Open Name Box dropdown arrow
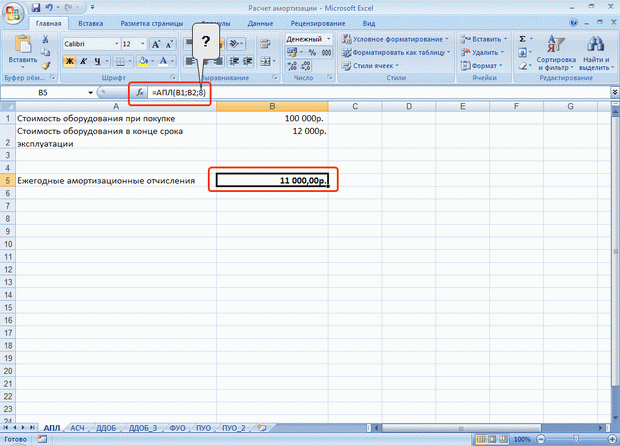 (x=91, y=93)
